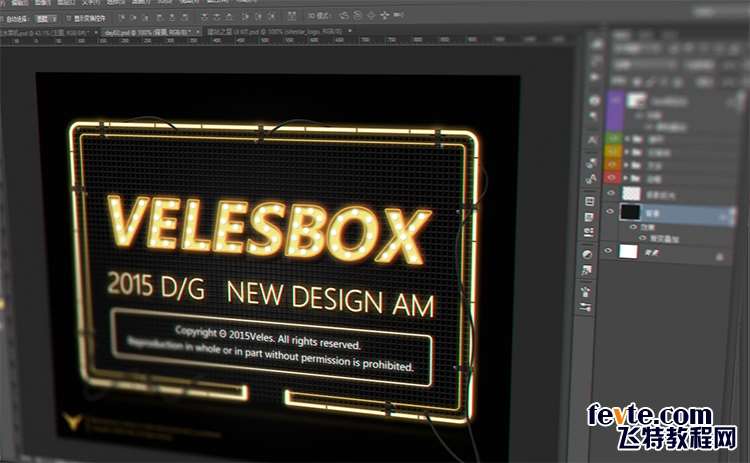
Task: Select the 3D Rotate mode icon
Action: (x=343, y=16)
